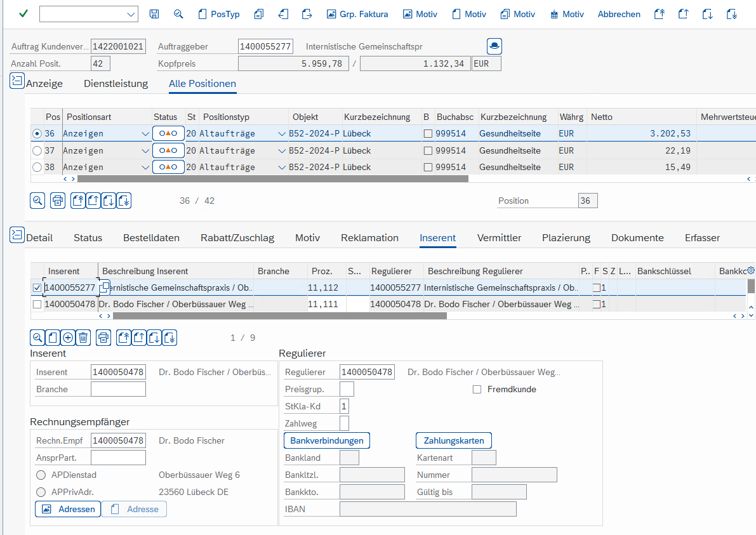
Task: Click the Position number input field
Action: click(588, 201)
